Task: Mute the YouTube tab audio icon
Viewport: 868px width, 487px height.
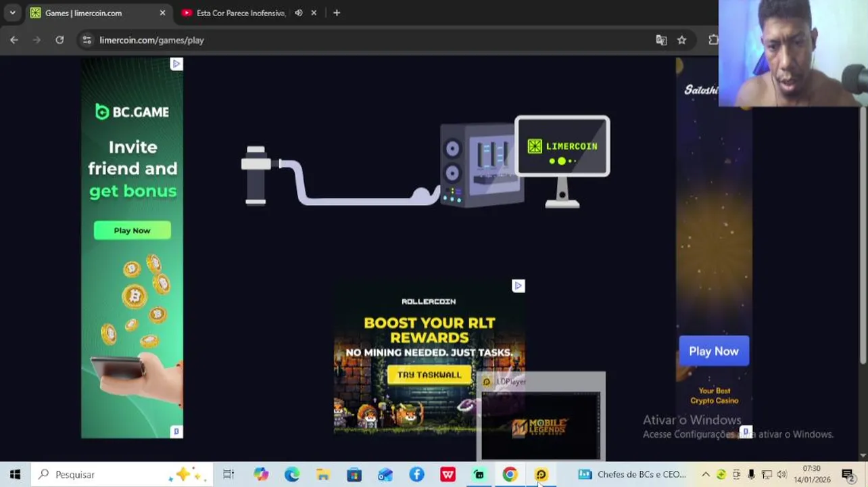Action: click(299, 13)
